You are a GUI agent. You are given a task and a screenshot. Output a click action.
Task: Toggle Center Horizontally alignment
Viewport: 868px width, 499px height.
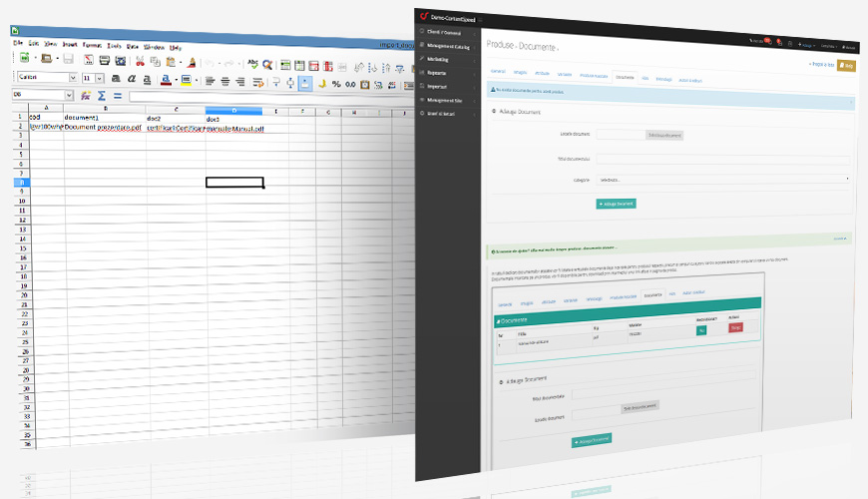click(225, 82)
